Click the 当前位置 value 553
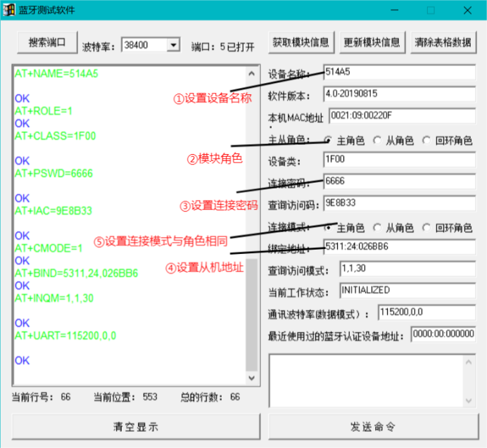 (x=150, y=397)
